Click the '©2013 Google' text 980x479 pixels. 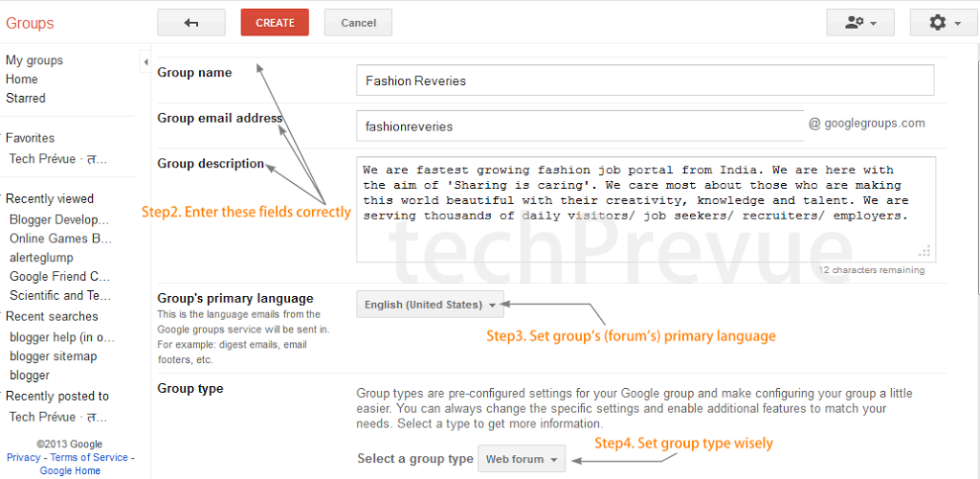[x=69, y=445]
